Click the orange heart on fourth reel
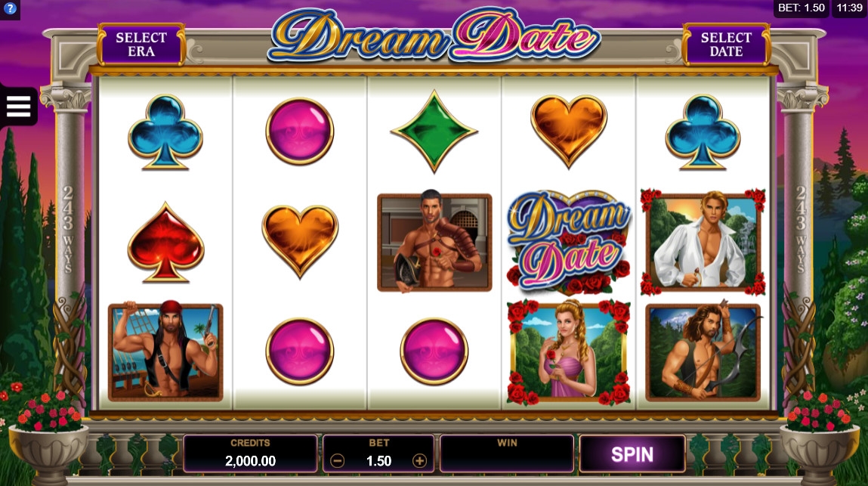This screenshot has height=486, width=868. [x=569, y=132]
